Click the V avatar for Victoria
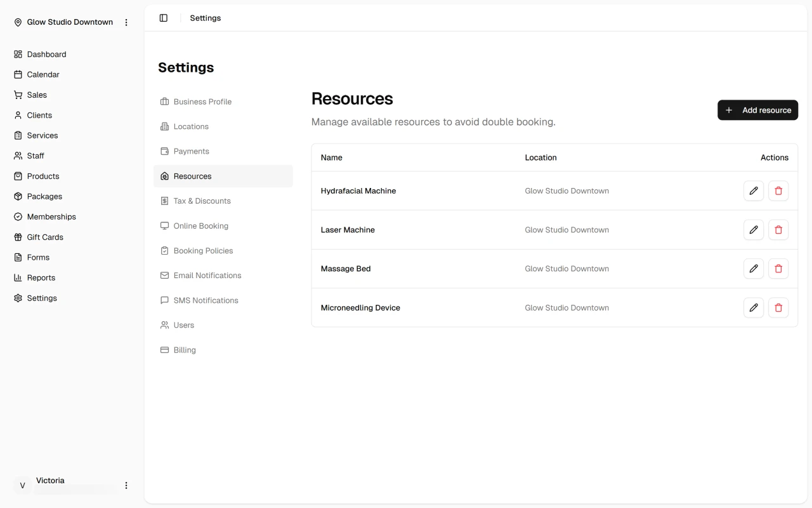The image size is (812, 508). 22,485
